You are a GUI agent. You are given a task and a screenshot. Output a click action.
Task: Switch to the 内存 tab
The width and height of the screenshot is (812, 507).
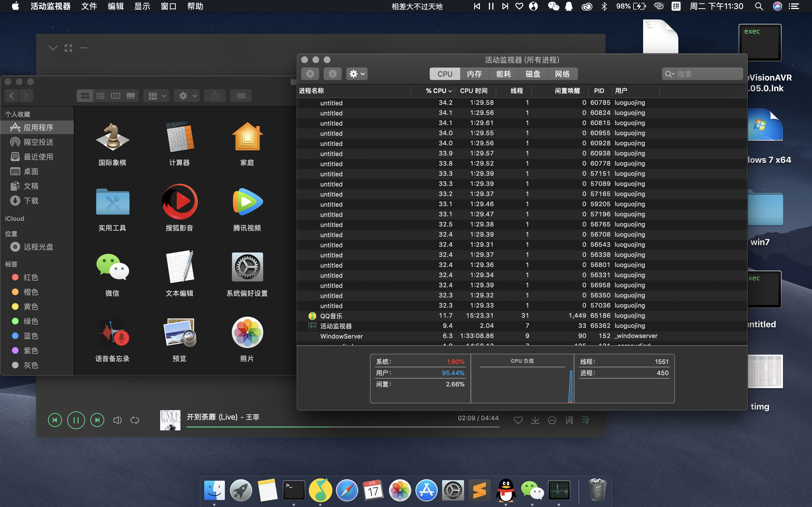click(x=474, y=74)
